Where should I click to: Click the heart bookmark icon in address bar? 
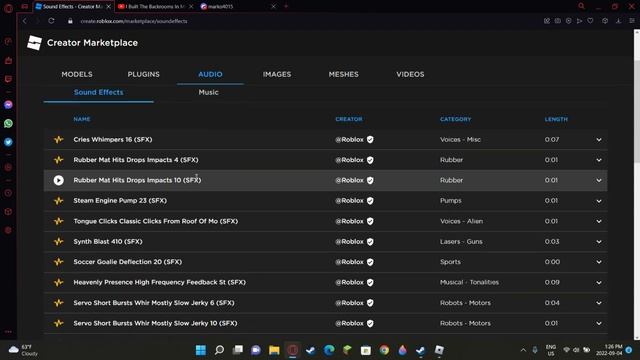[x=590, y=21]
